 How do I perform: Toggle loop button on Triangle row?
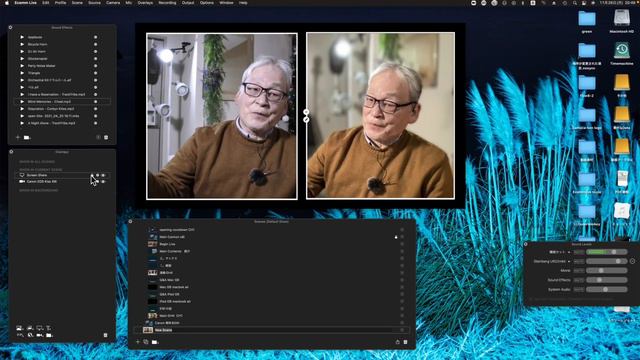click(x=96, y=73)
